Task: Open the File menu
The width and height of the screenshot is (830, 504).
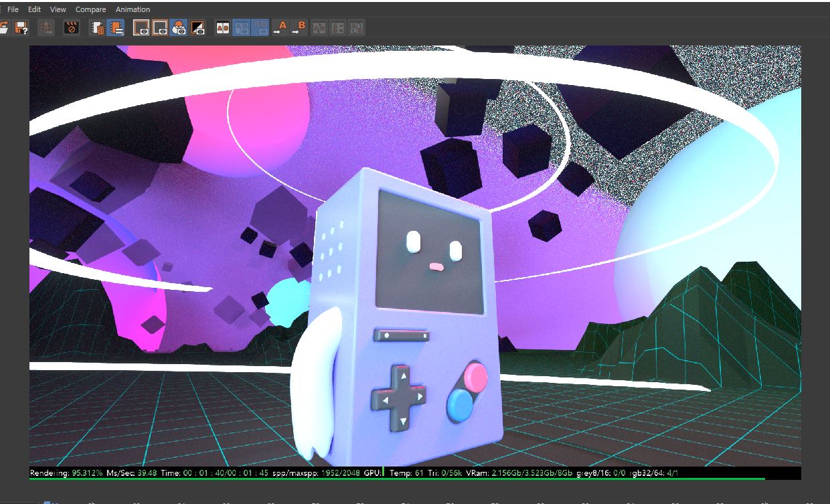Action: [13, 9]
